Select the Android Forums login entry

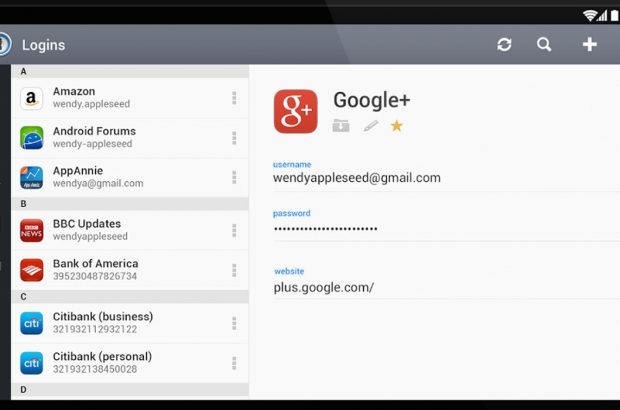(x=130, y=138)
